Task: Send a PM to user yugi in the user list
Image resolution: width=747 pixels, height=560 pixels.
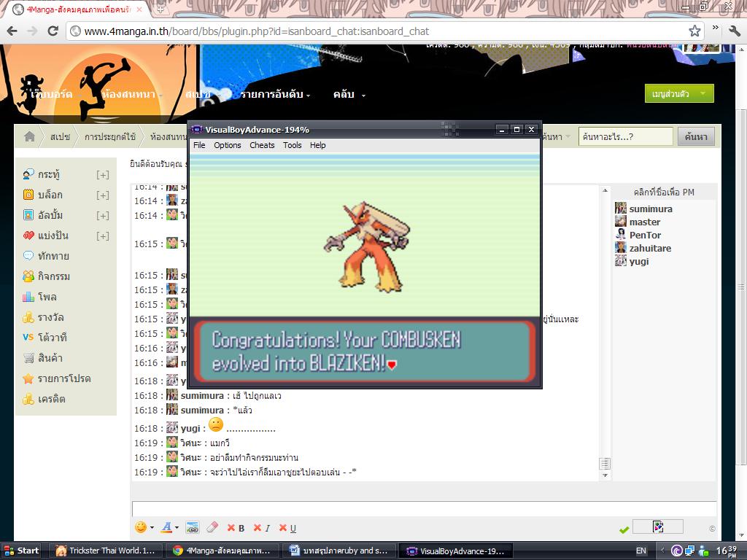Action: click(x=639, y=262)
